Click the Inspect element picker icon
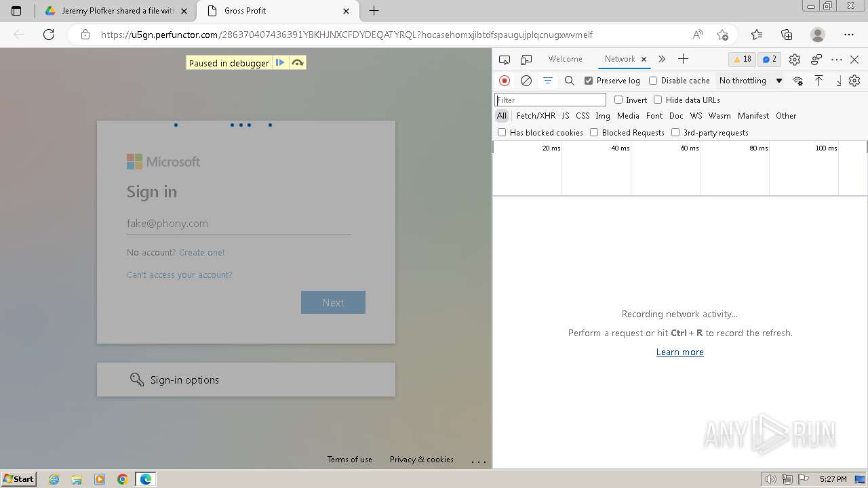 pyautogui.click(x=505, y=60)
